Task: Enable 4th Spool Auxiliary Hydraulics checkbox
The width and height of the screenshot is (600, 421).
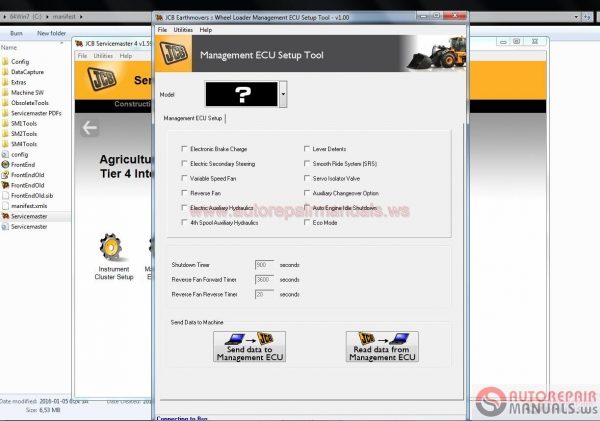Action: (184, 222)
